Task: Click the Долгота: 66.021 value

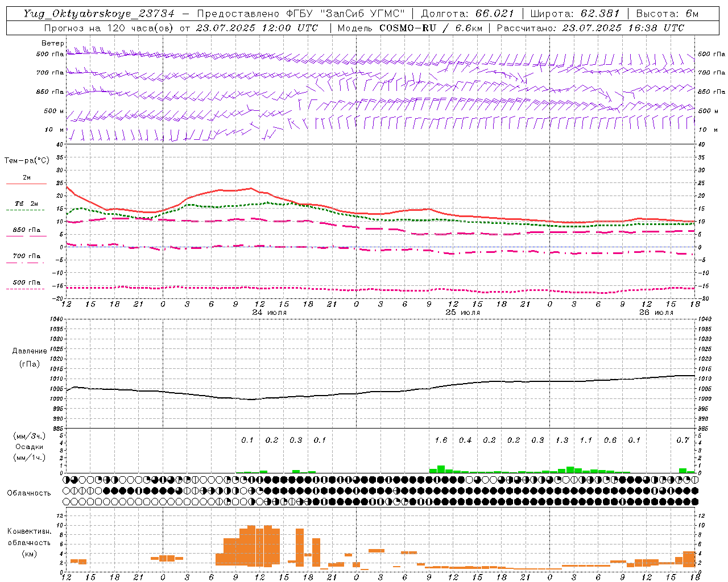Action: click(x=468, y=14)
